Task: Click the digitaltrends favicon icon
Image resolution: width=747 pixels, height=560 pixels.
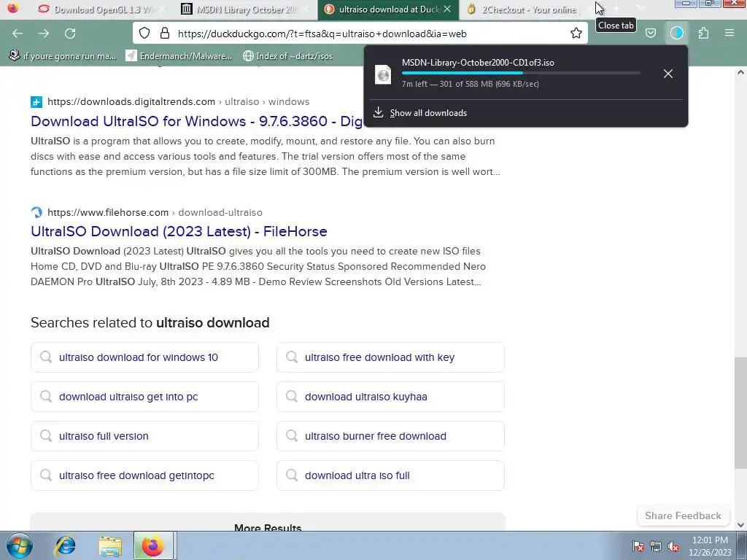Action: coord(36,102)
